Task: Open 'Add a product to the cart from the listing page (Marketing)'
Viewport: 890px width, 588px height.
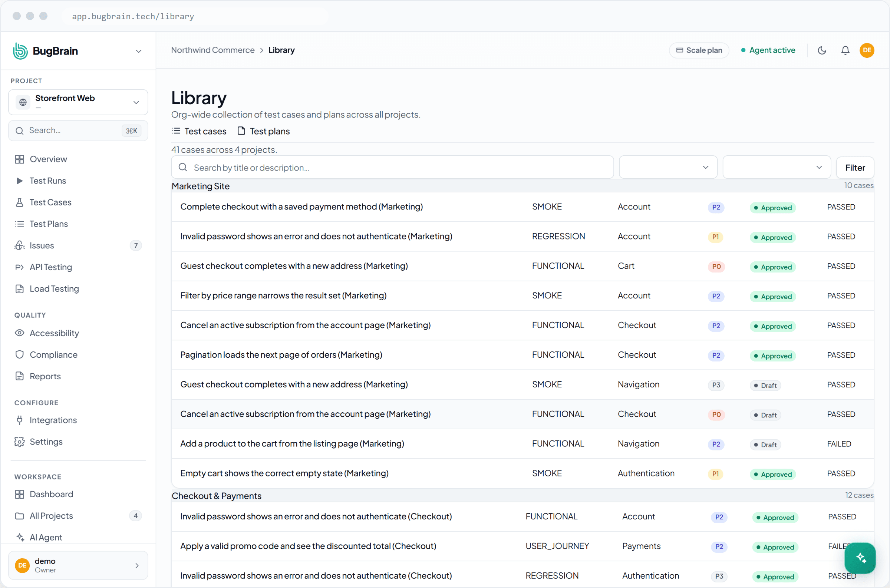Action: pyautogui.click(x=292, y=444)
